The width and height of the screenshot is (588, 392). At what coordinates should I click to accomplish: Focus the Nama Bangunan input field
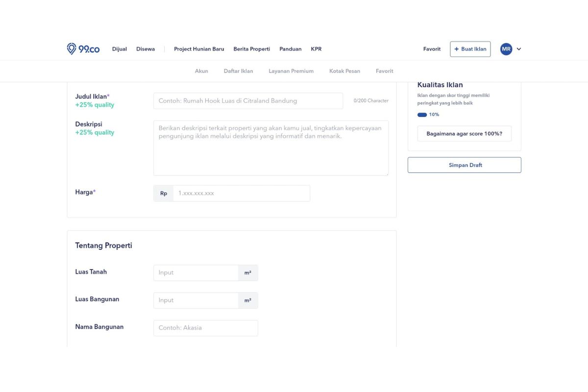pos(206,328)
